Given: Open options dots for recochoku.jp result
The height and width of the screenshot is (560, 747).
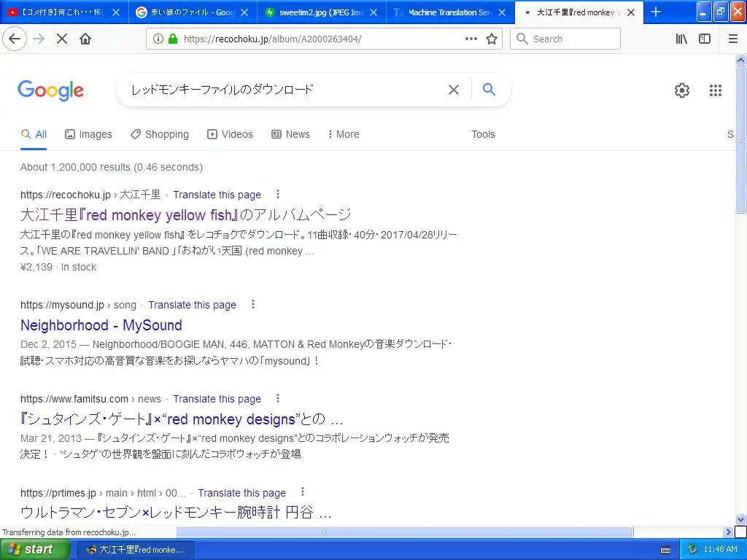Looking at the screenshot, I should tap(278, 194).
